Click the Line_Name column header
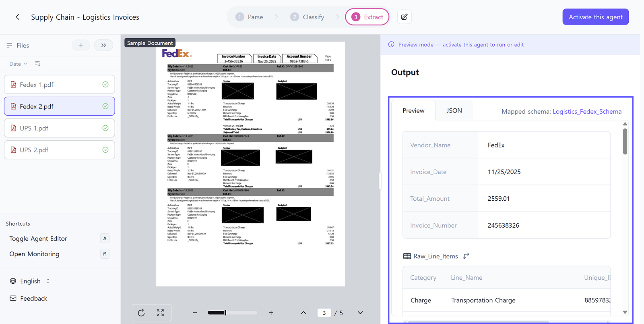 coord(466,278)
